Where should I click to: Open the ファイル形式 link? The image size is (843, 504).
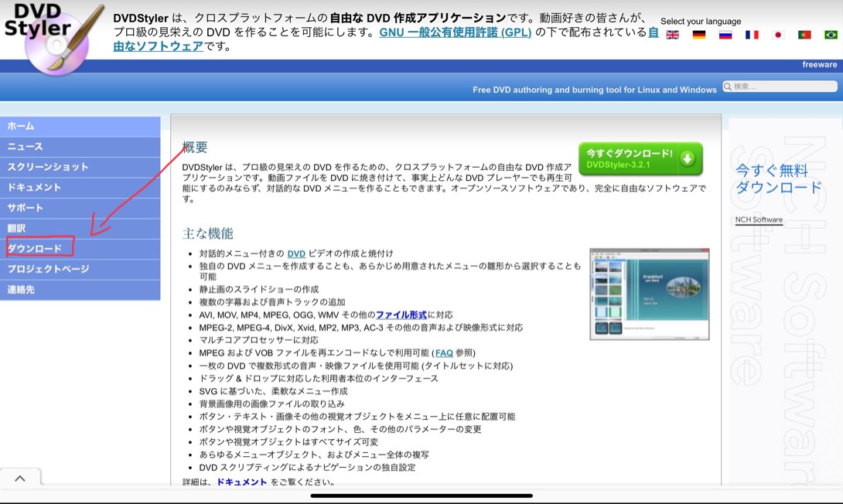(x=401, y=315)
